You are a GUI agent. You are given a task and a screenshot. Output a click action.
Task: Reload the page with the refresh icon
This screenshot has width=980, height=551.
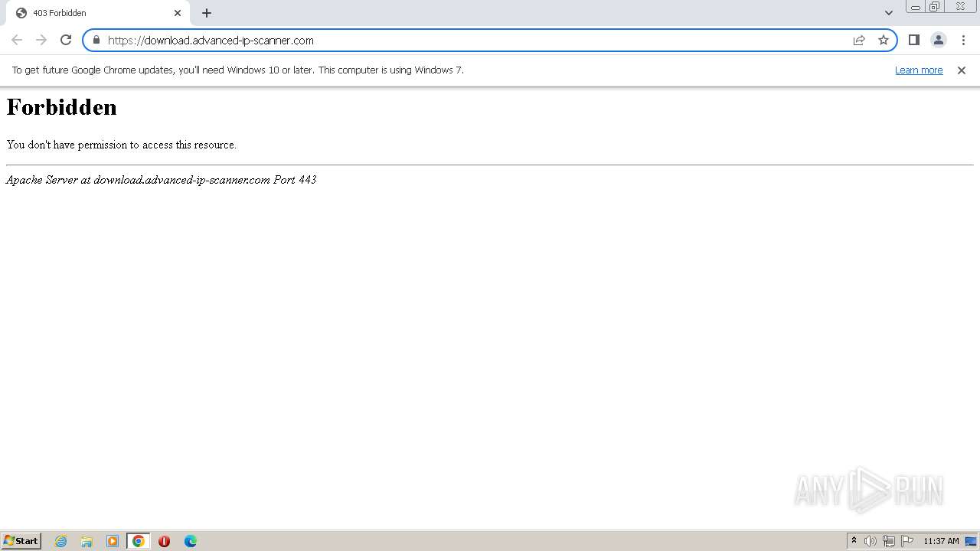pos(66,40)
